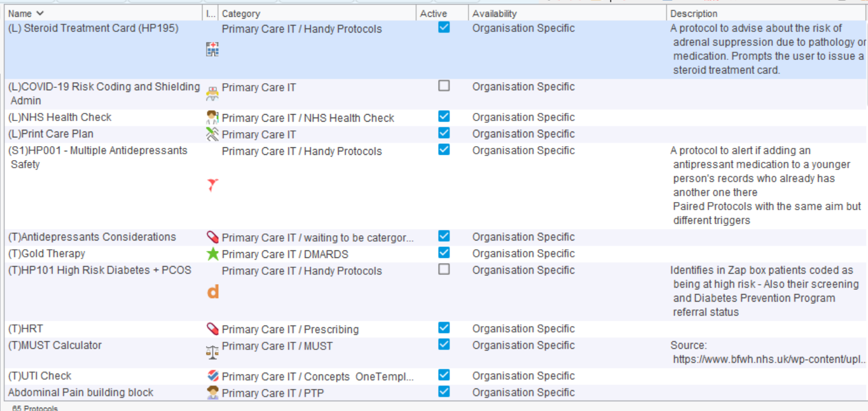Click category Primary Care IT / Prescribing

pyautogui.click(x=290, y=329)
